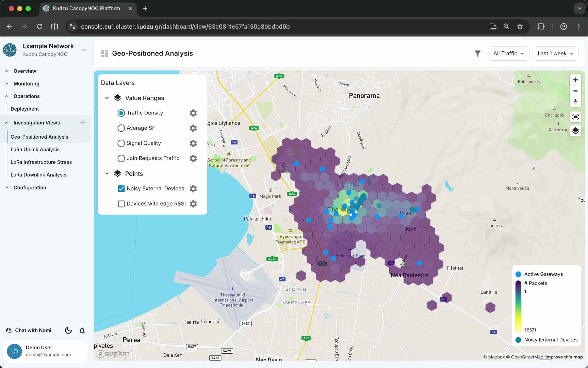Open Average SF layer settings gear

(x=193, y=128)
